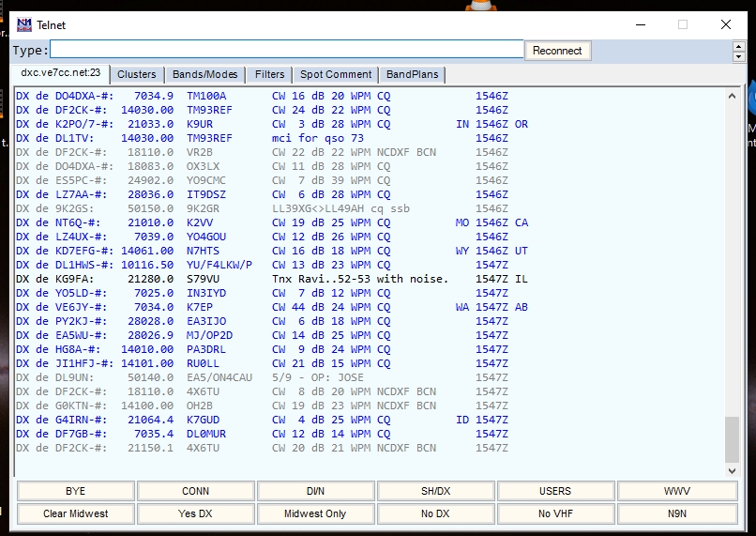Click the USERS button

pos(555,491)
